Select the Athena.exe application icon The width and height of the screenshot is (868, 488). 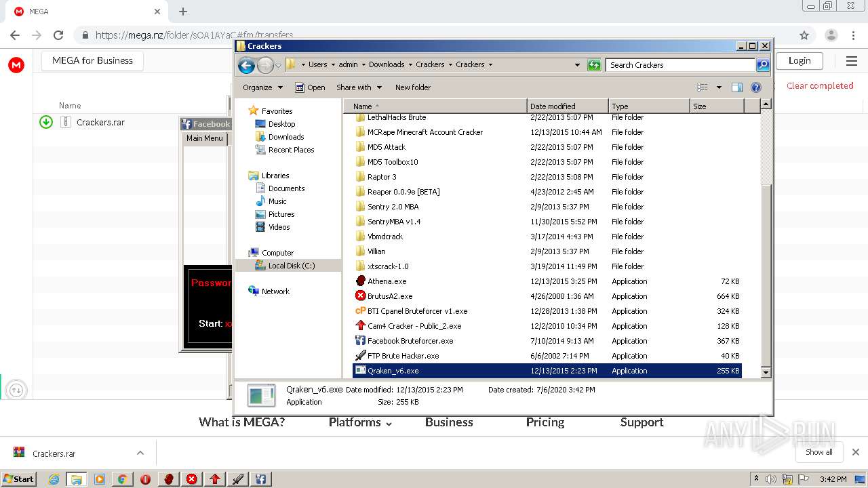361,281
